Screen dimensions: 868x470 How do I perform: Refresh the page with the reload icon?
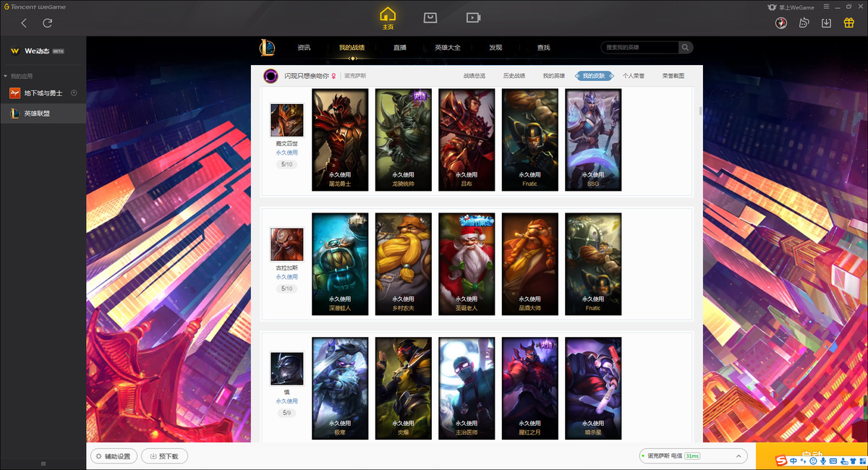47,23
